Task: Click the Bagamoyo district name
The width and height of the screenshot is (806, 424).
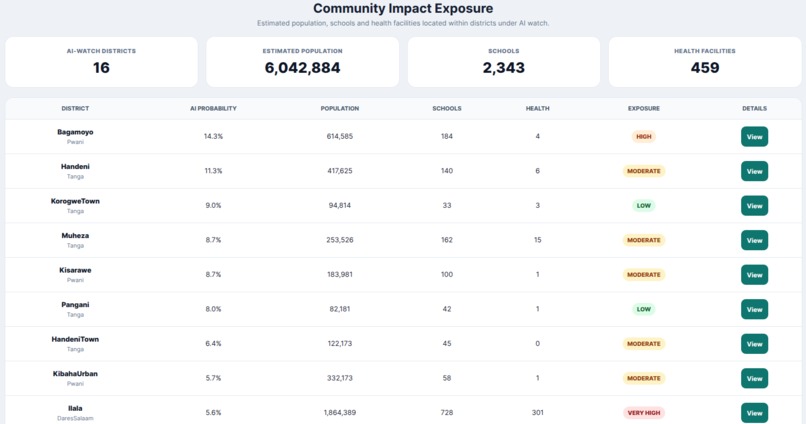Action: [75, 132]
